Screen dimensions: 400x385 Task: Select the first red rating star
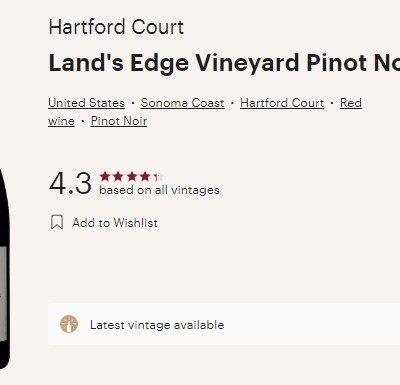(x=105, y=176)
